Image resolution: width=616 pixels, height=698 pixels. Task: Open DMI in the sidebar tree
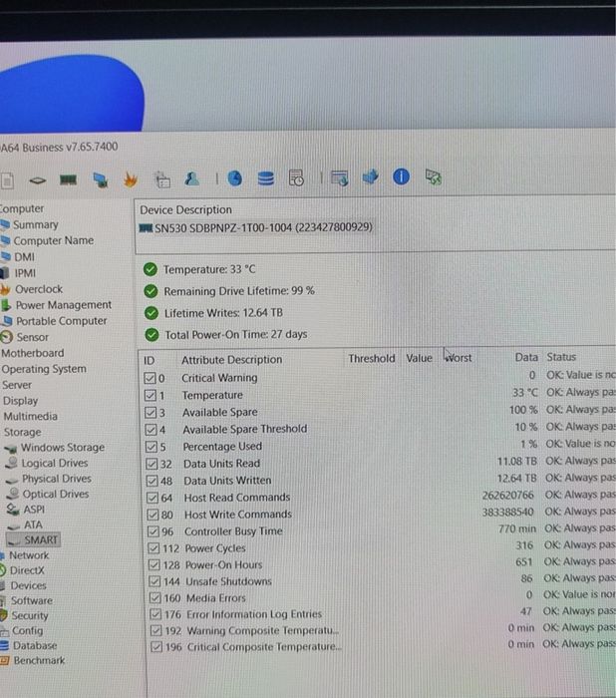pyautogui.click(x=25, y=257)
